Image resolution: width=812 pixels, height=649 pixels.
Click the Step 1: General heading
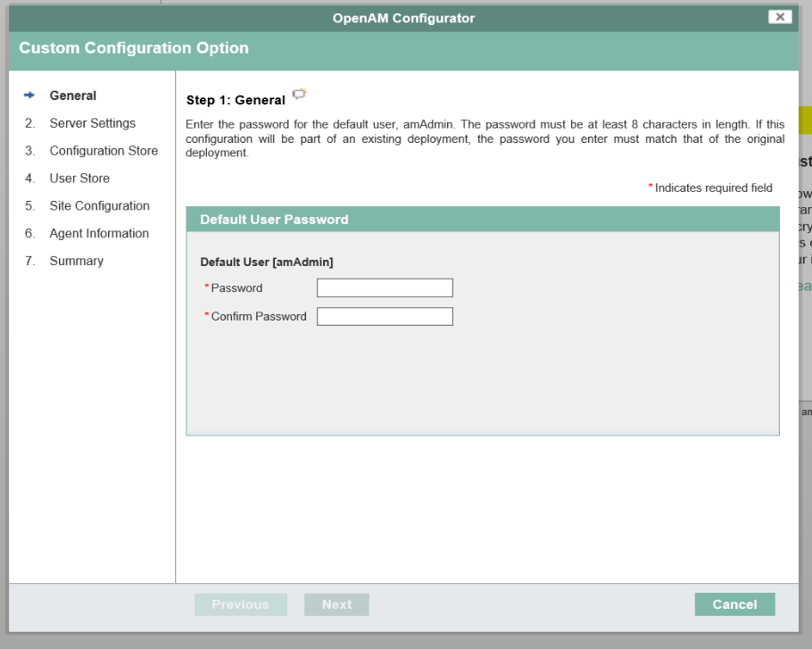[236, 100]
